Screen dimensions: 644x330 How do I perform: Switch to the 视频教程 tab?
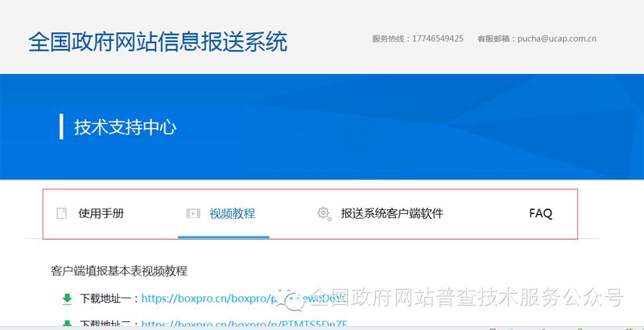(232, 213)
